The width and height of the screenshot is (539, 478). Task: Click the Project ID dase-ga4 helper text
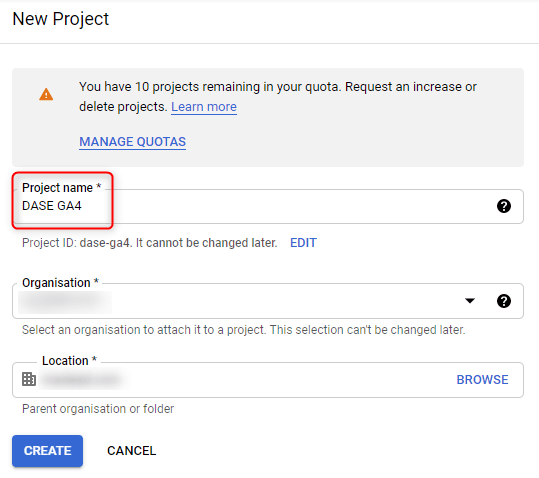pyautogui.click(x=150, y=243)
